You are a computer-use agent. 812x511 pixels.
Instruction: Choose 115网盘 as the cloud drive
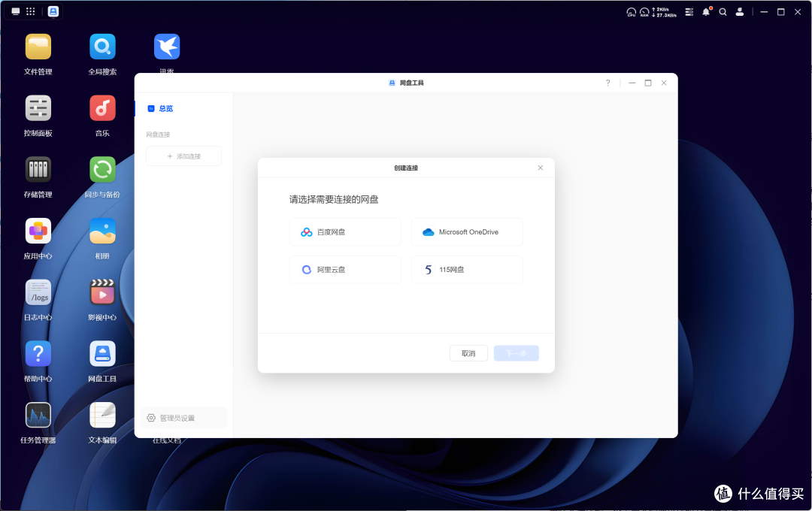pyautogui.click(x=467, y=270)
